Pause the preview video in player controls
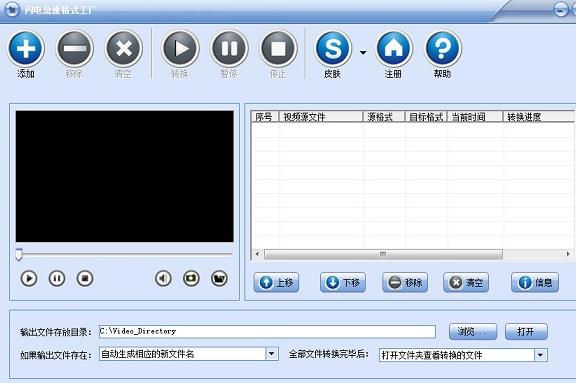576x383 pixels. tap(57, 279)
